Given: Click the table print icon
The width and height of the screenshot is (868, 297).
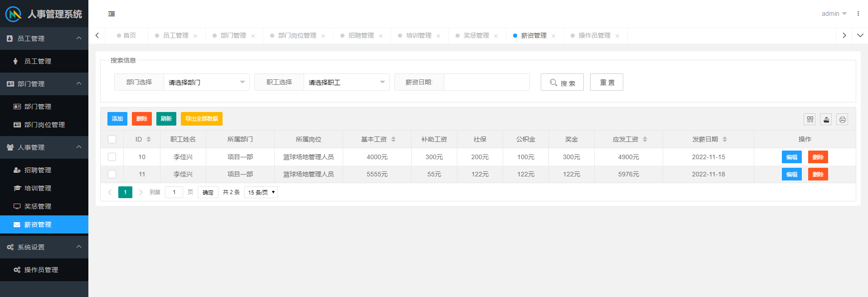Looking at the screenshot, I should (x=842, y=120).
